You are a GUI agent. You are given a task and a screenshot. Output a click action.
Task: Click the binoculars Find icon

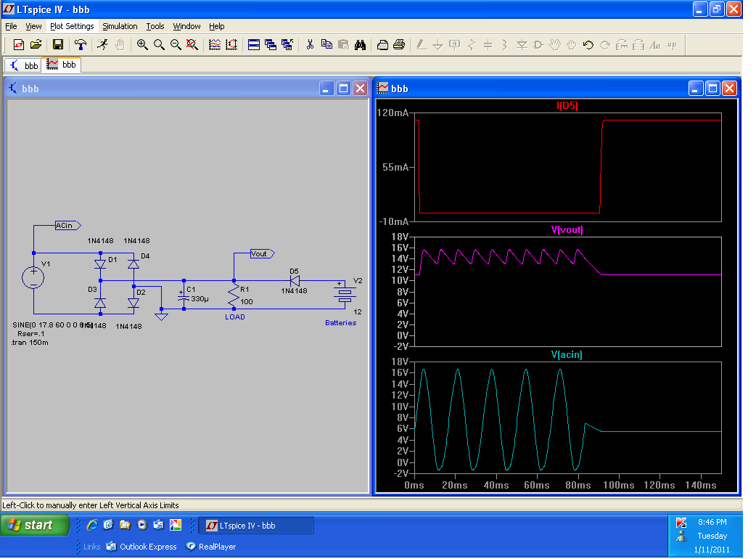click(x=360, y=45)
